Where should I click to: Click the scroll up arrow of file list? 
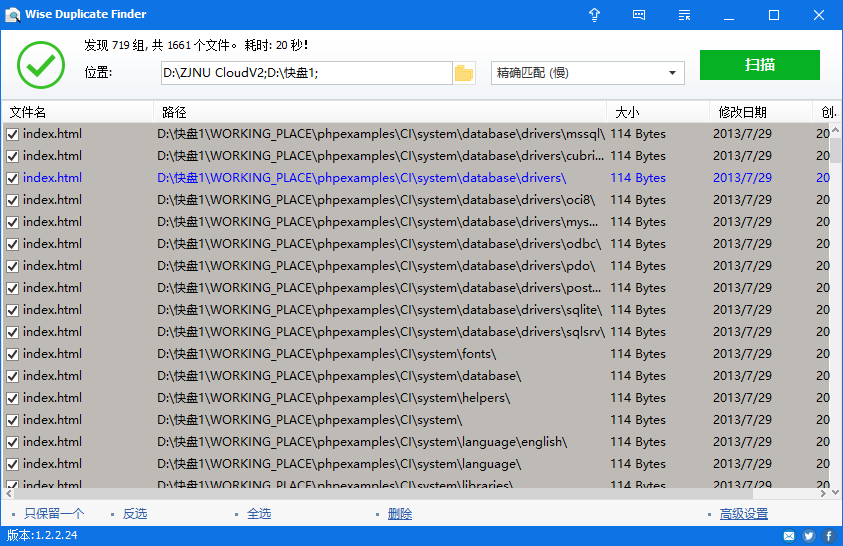tap(835, 130)
